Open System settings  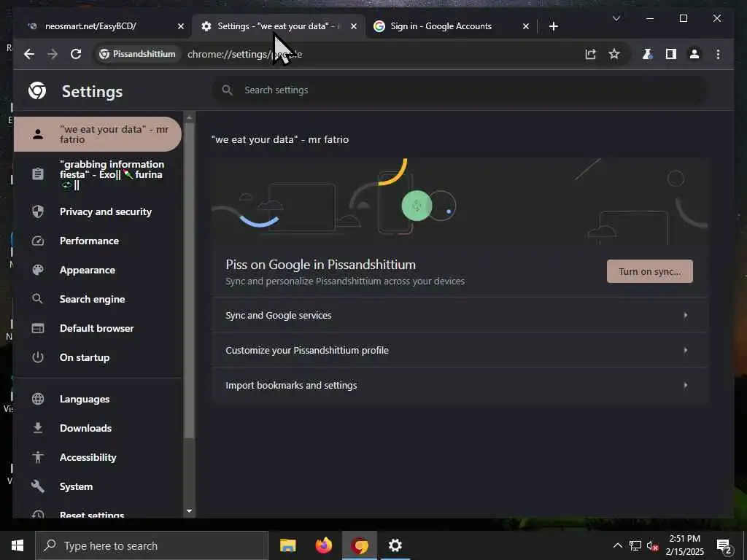pos(98,486)
